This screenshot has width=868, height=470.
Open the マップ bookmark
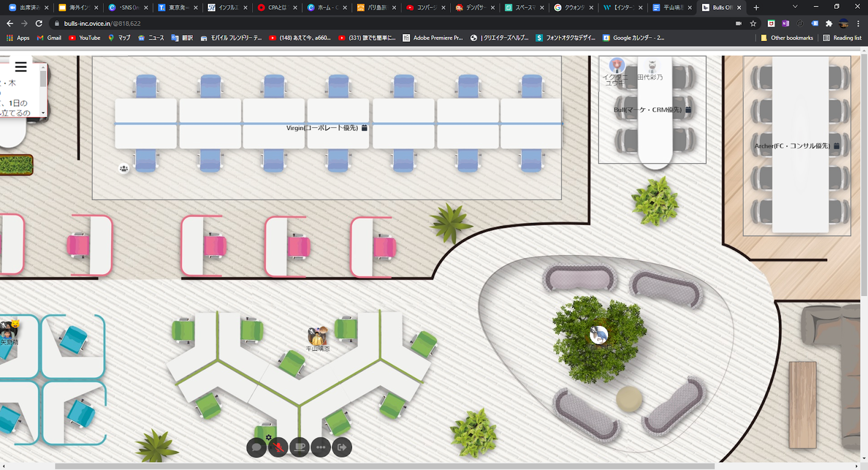click(119, 37)
